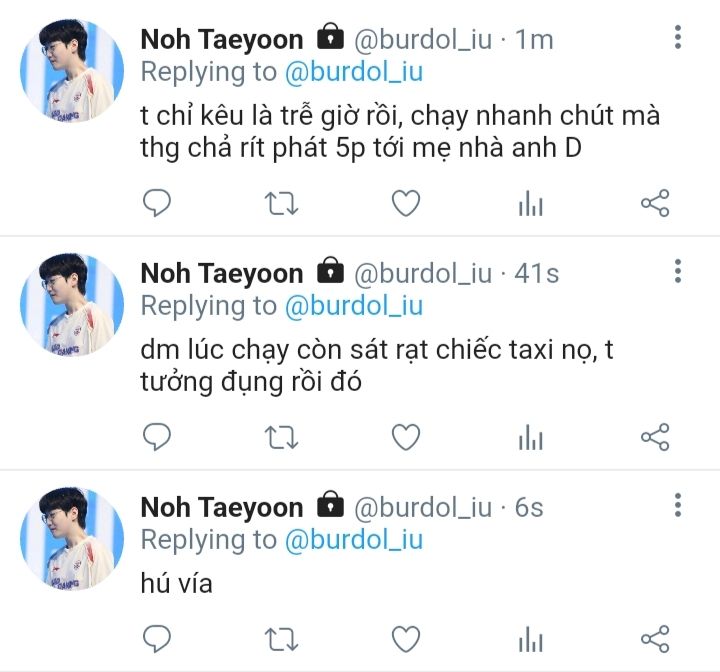Reply to the 'hú vía' tweet

[157, 639]
